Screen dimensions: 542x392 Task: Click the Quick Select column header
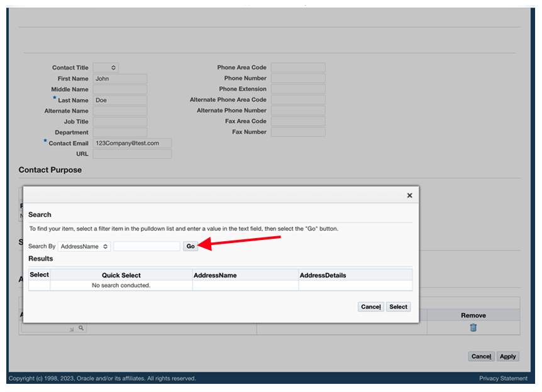121,275
